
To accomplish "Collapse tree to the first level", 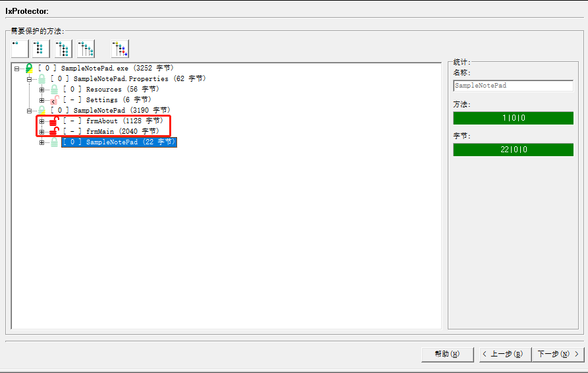I will point(20,49).
